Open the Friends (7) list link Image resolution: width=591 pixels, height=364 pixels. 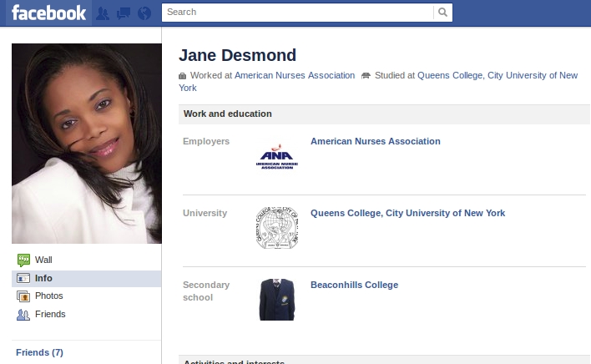tap(39, 352)
